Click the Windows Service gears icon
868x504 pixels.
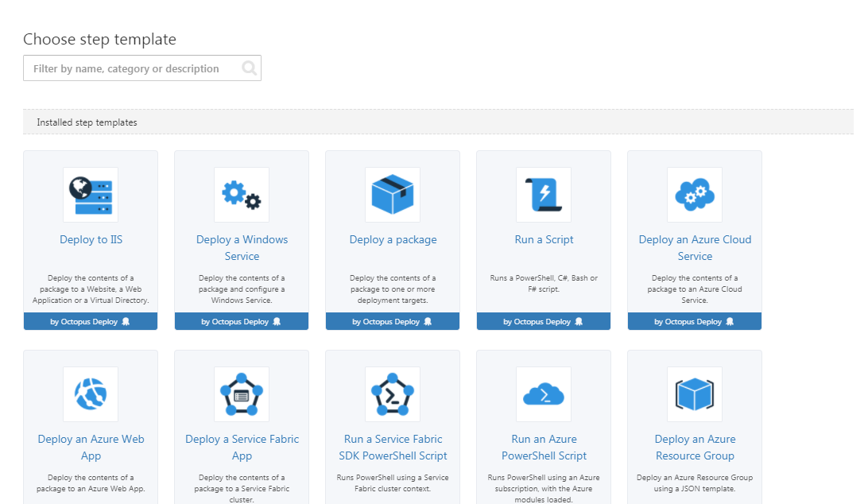click(241, 194)
